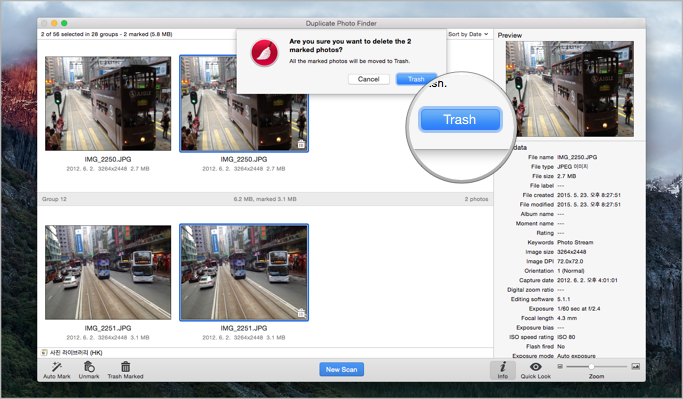
Task: Select the unmarked IMG_2251.JPG street thumbnail
Action: coord(108,272)
